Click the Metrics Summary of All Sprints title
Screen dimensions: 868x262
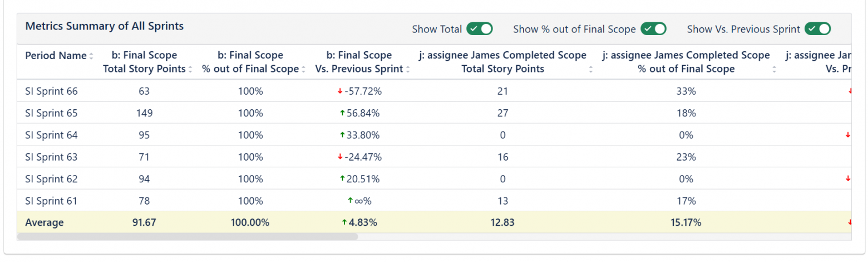(105, 26)
